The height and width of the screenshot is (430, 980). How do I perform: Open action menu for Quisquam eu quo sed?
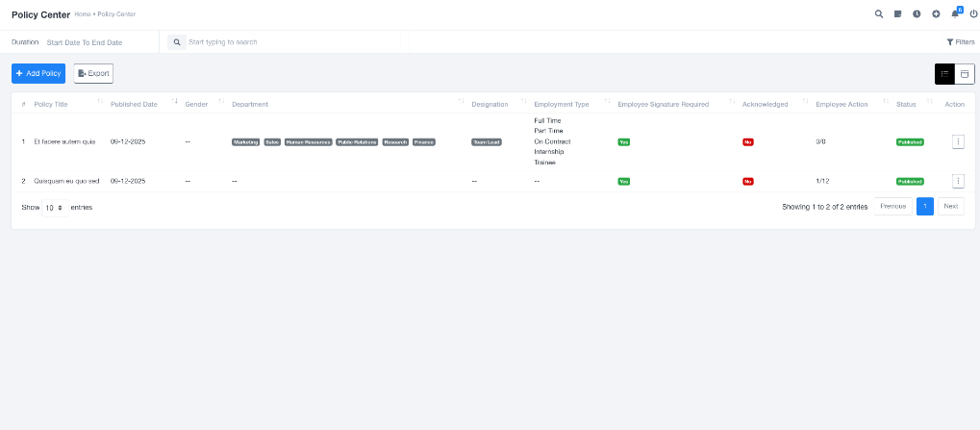coord(958,181)
